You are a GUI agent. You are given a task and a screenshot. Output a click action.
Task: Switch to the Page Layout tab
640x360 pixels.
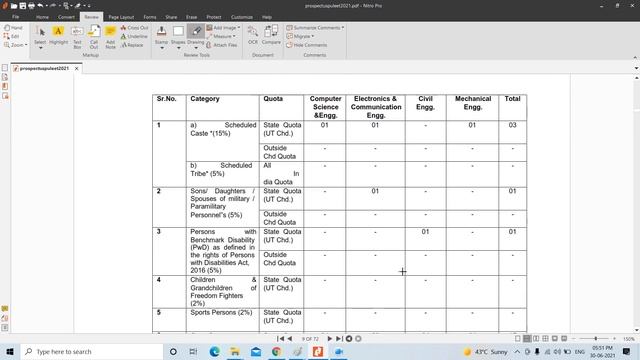click(121, 17)
